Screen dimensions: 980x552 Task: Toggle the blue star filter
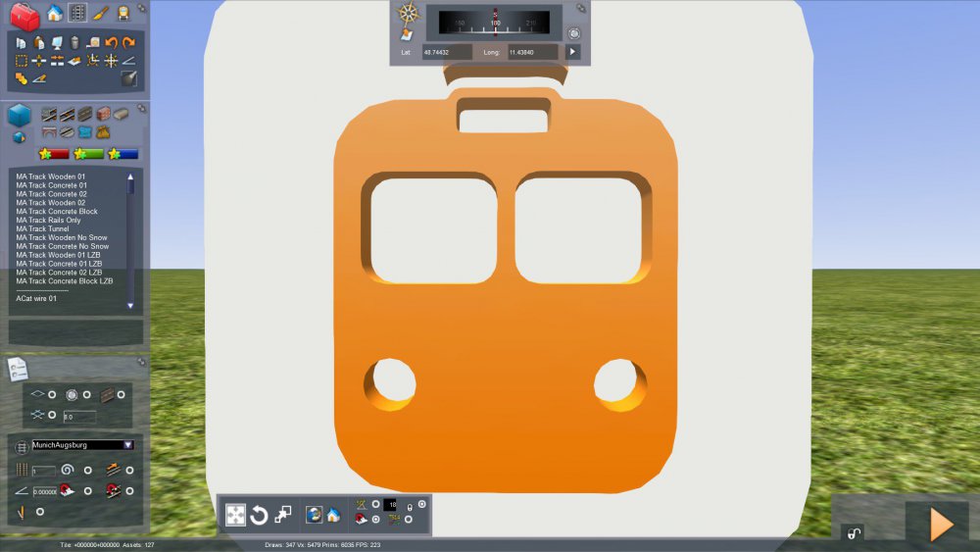coord(123,154)
